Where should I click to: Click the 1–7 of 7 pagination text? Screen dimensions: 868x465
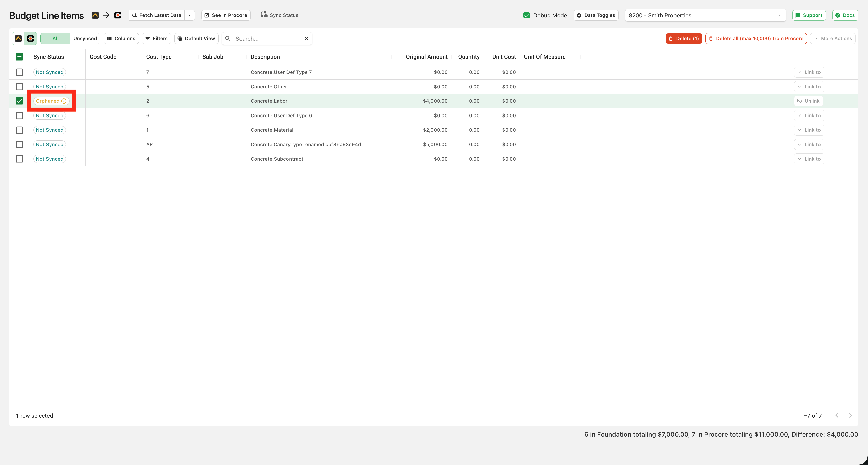click(811, 416)
